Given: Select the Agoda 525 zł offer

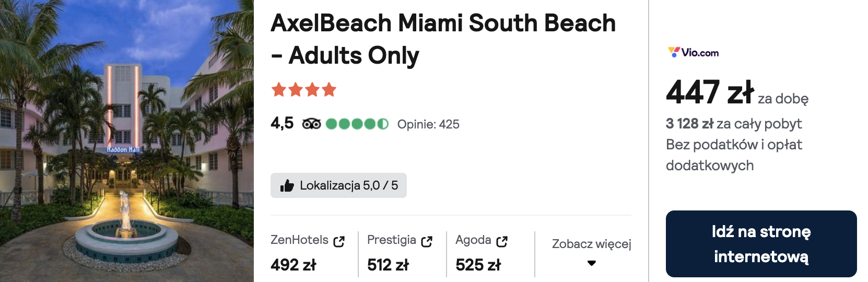Looking at the screenshot, I should [482, 253].
